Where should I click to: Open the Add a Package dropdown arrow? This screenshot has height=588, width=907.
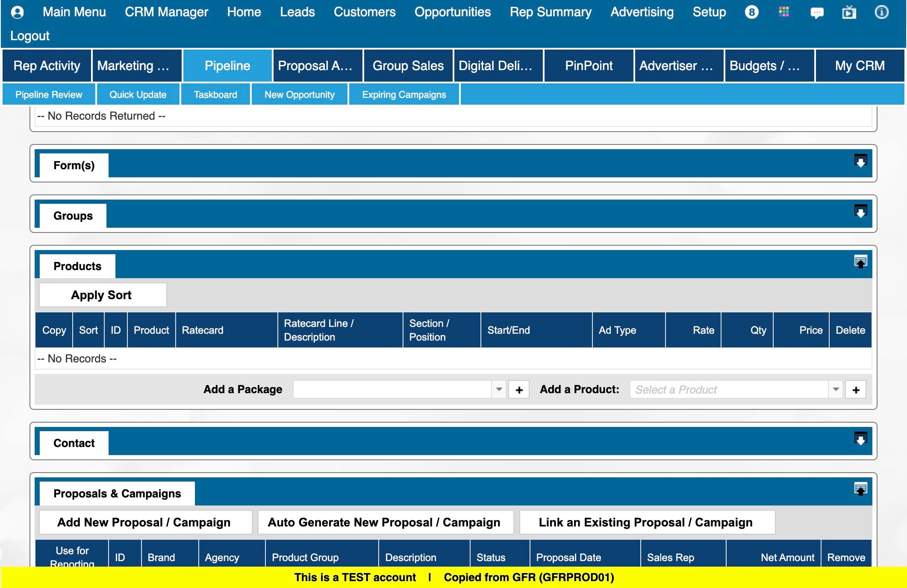(x=499, y=390)
